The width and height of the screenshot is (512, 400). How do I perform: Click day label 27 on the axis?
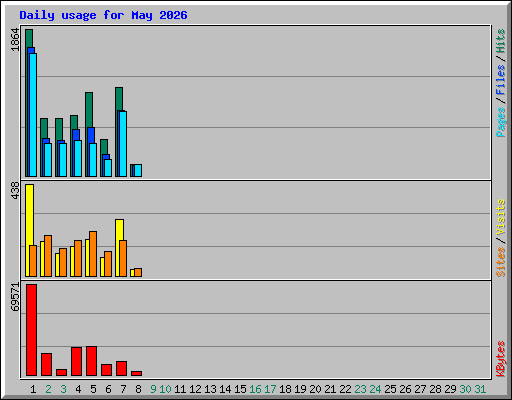point(420,389)
